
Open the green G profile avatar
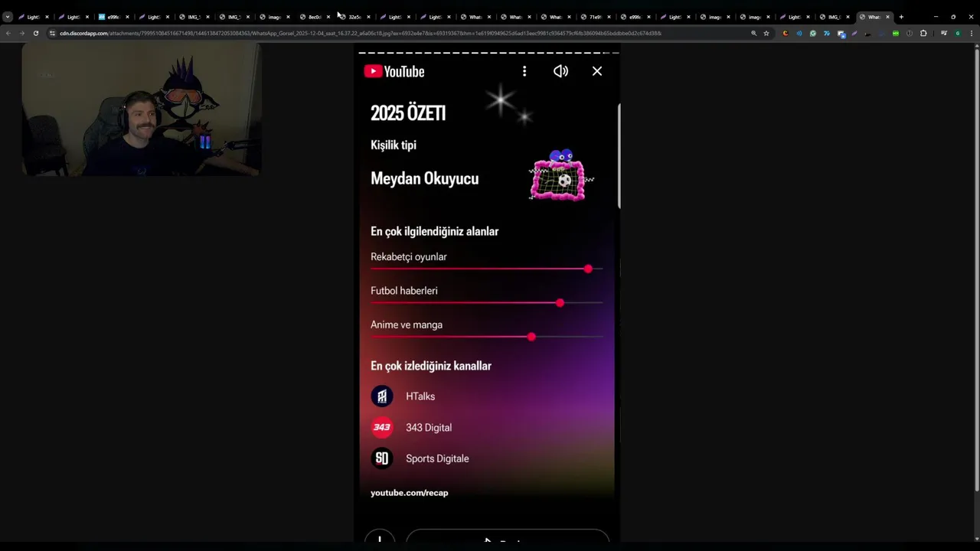click(957, 33)
